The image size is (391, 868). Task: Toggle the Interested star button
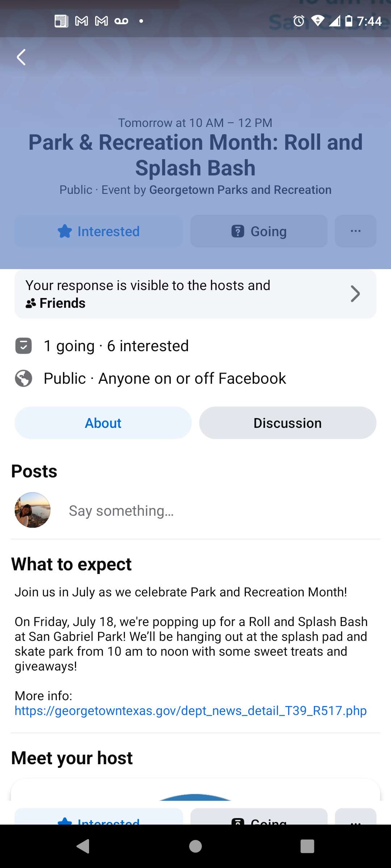[99, 231]
